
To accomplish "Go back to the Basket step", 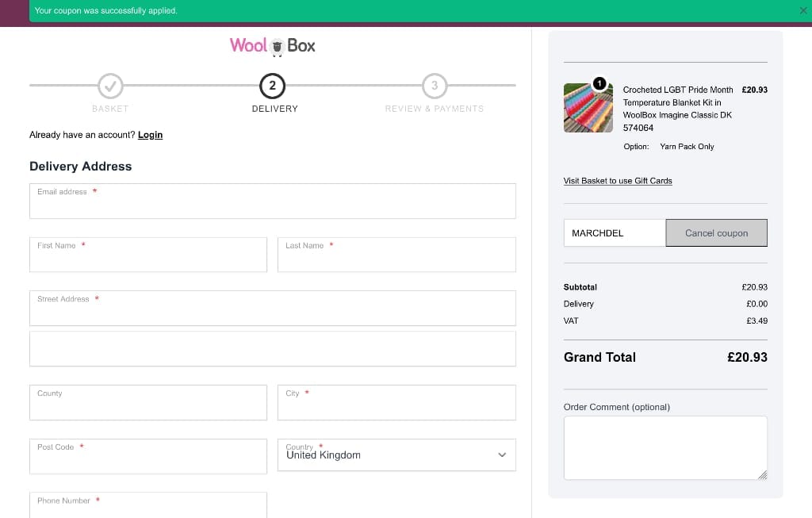I will click(x=110, y=86).
